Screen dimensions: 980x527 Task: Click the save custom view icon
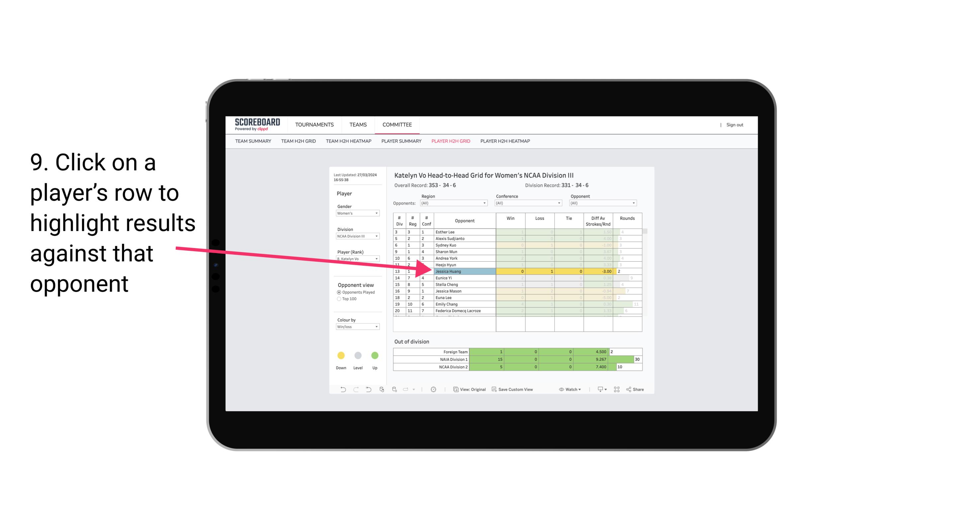coord(494,390)
